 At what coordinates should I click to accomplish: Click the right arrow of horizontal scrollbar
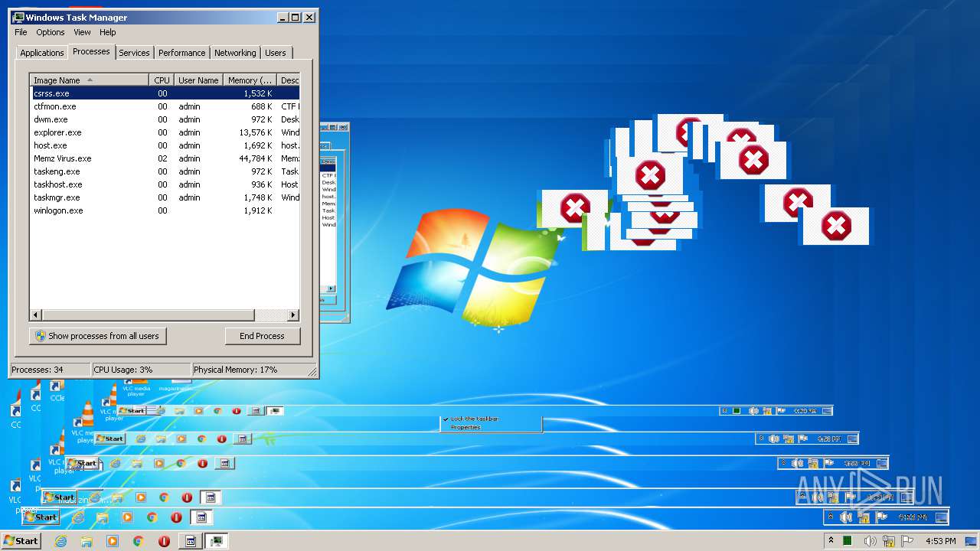tap(293, 315)
